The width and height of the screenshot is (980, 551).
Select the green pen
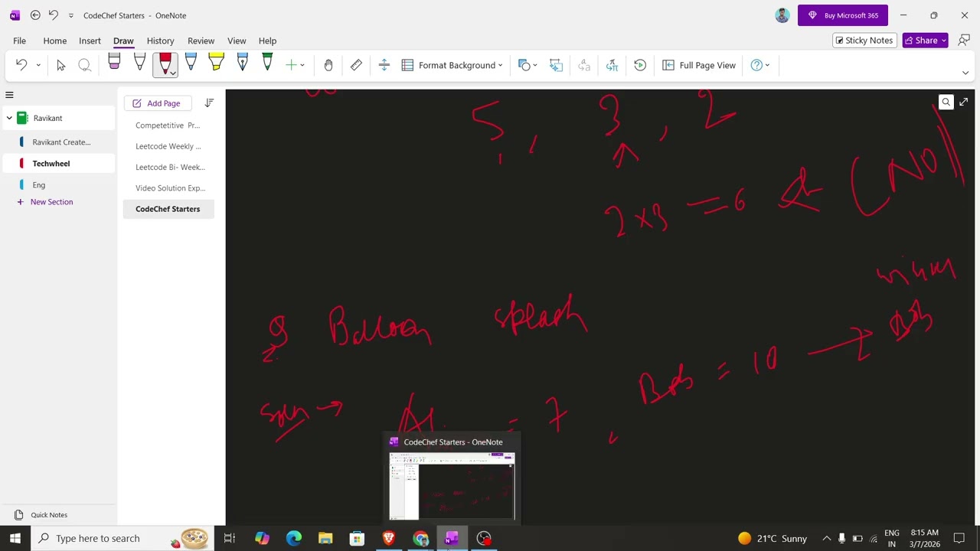[x=267, y=64]
